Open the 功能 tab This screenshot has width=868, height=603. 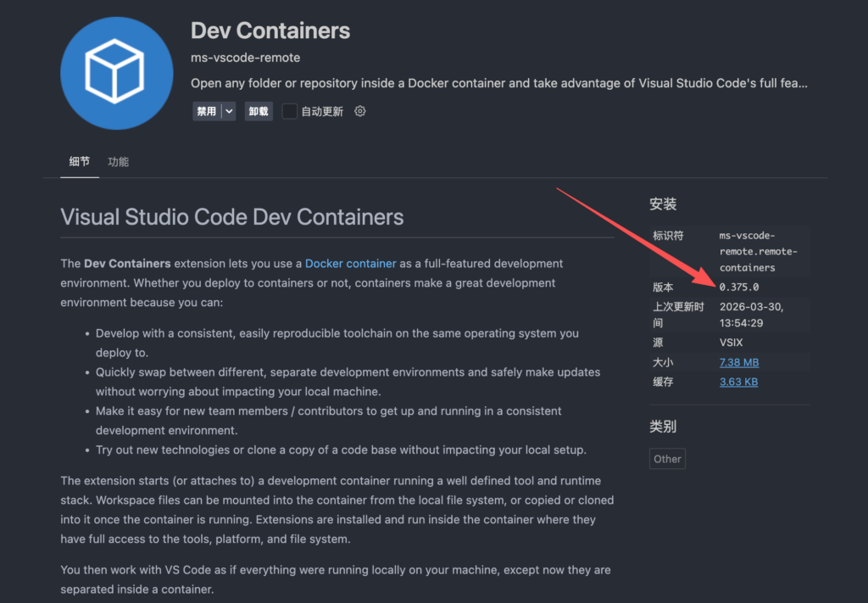coord(119,161)
